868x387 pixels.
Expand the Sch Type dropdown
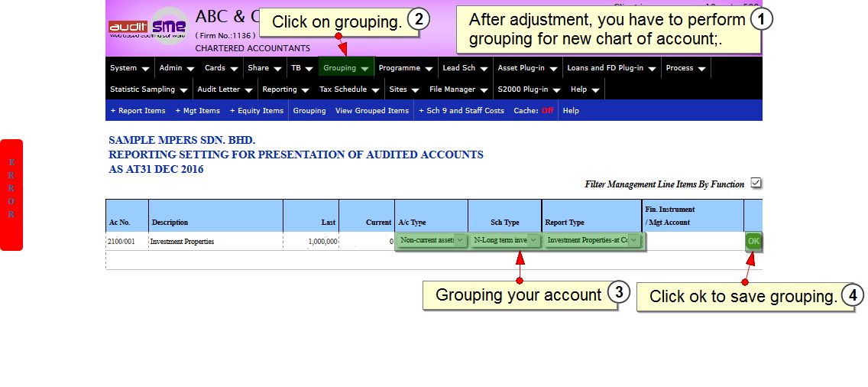(505, 240)
